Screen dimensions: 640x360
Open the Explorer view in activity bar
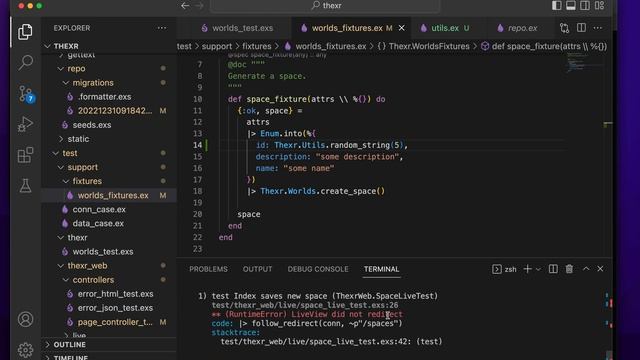25,32
